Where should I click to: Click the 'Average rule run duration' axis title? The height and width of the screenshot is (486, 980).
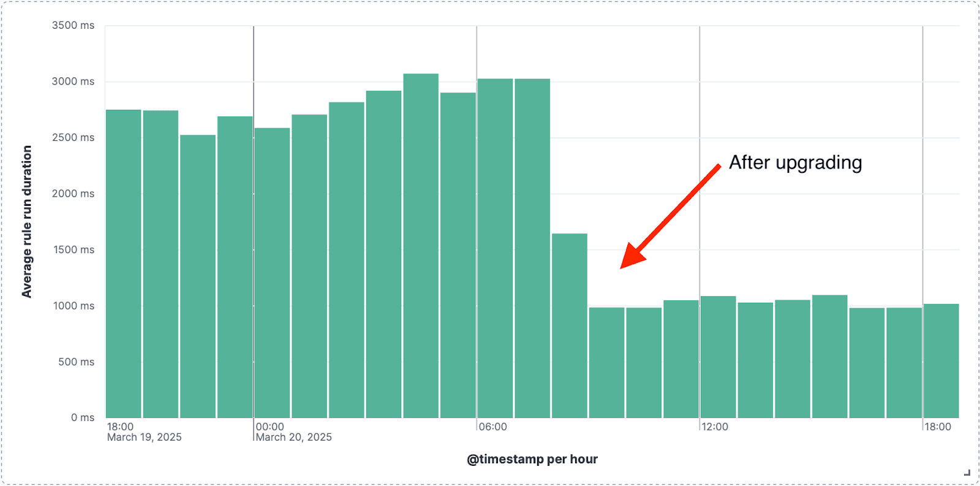click(x=26, y=222)
